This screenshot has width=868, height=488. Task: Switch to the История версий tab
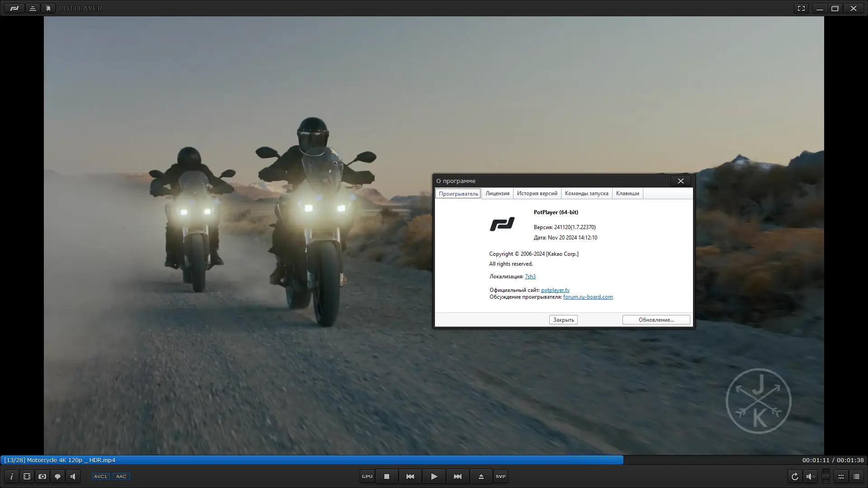[537, 193]
